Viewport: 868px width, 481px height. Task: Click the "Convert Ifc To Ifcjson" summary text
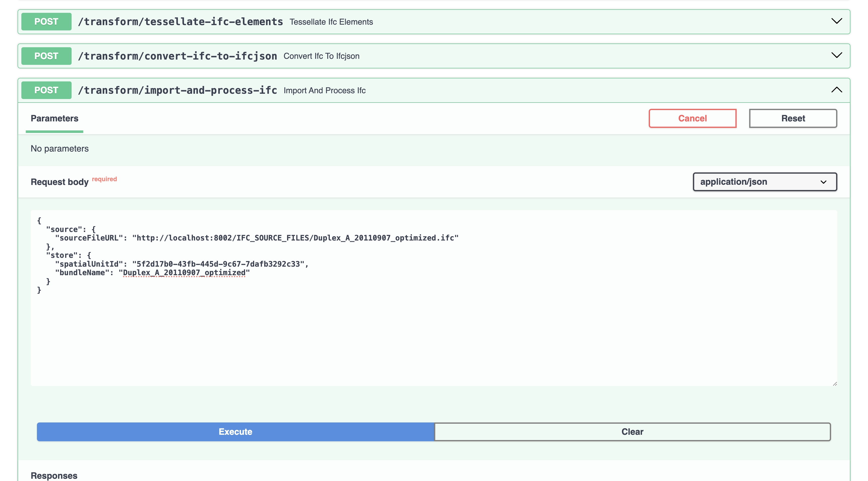point(321,56)
